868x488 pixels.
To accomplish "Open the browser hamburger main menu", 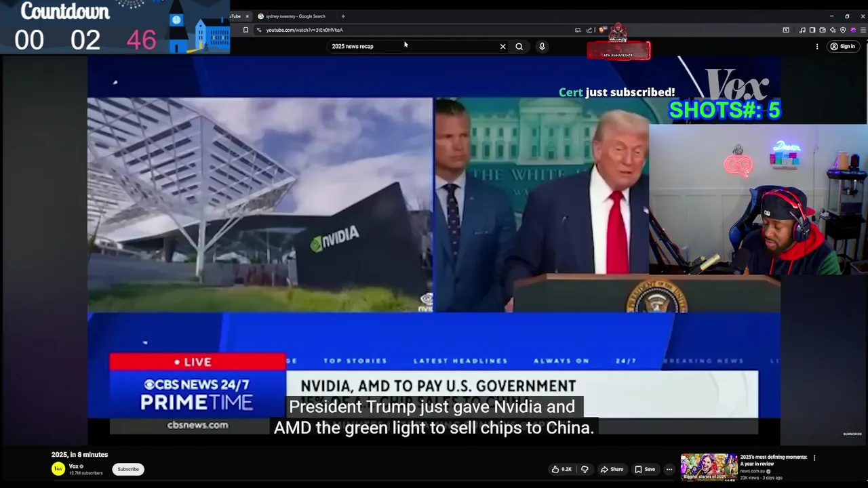I will click(x=863, y=30).
